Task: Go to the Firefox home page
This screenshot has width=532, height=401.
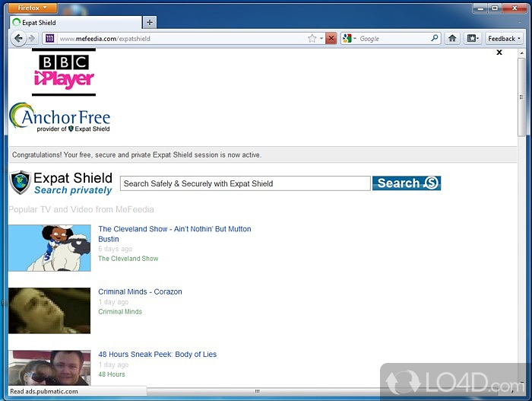Action: tap(452, 38)
